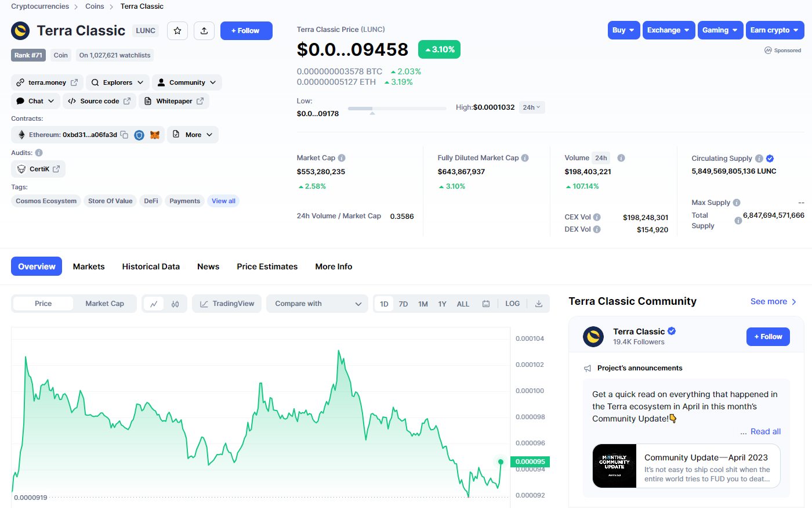Expand the Explorers dropdown
812x508 pixels.
tap(118, 82)
